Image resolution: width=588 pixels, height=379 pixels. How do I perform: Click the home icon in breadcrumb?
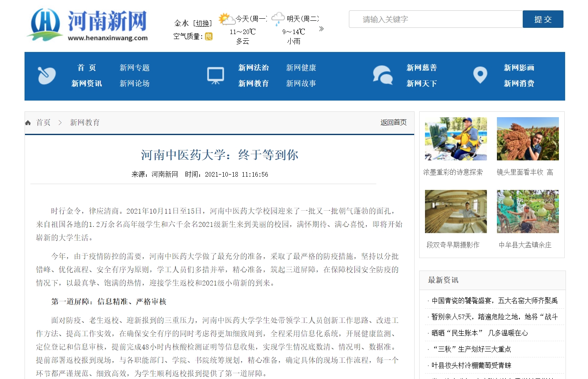click(x=28, y=123)
